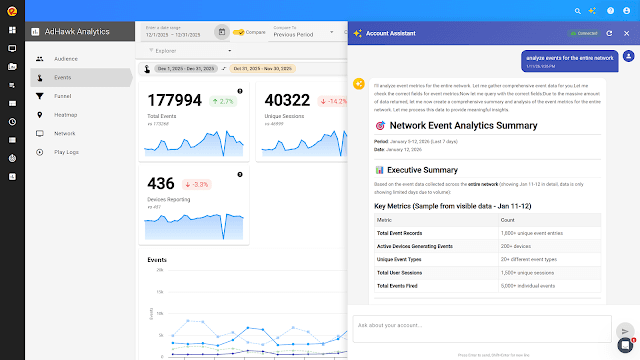Refresh the Account Assistant conversation
The height and width of the screenshot is (360, 640).
click(609, 33)
